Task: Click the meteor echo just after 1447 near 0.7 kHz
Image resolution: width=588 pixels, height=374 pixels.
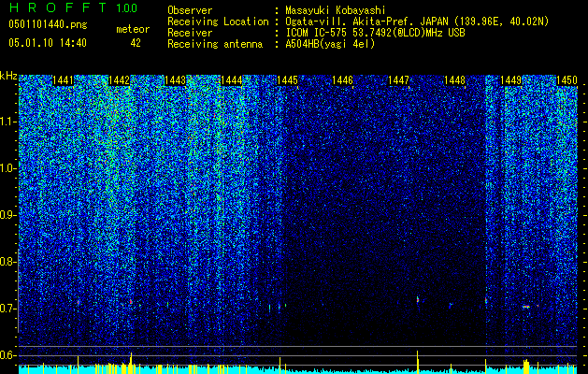Action: (418, 301)
